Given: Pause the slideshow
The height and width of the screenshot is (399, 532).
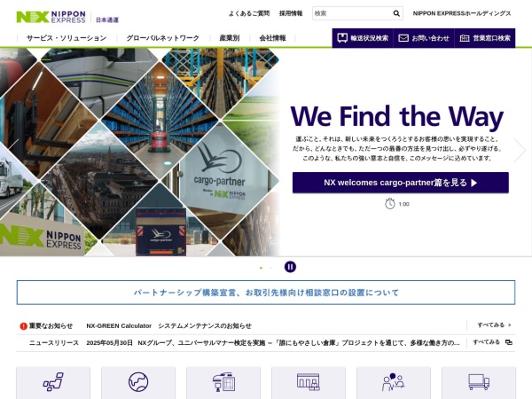Looking at the screenshot, I should point(290,267).
